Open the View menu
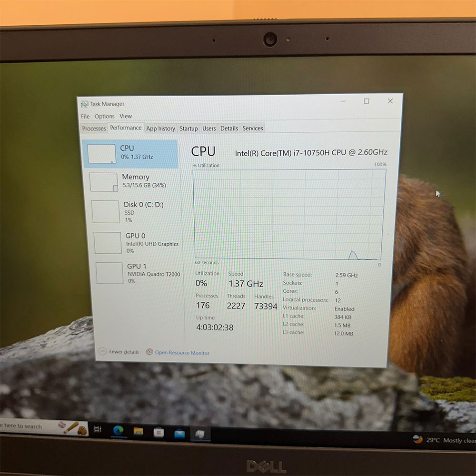The height and width of the screenshot is (476, 476). click(126, 116)
